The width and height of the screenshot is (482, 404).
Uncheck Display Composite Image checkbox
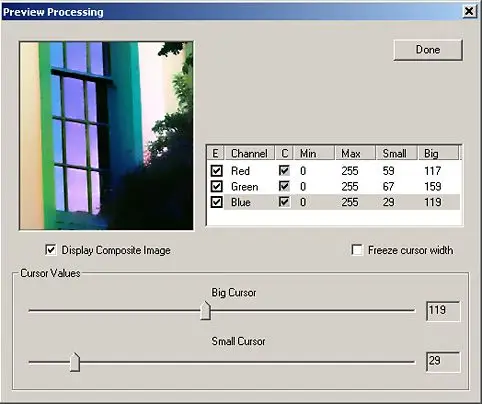51,250
